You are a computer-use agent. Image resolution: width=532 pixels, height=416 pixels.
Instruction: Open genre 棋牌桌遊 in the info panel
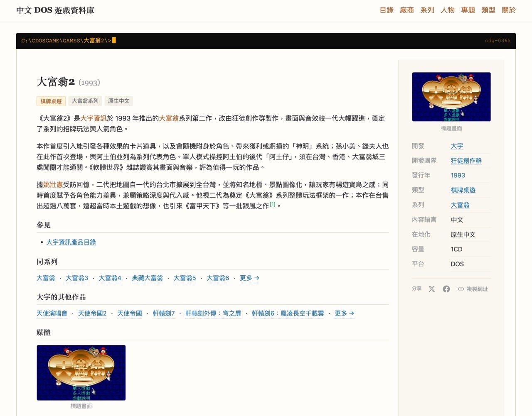click(463, 190)
